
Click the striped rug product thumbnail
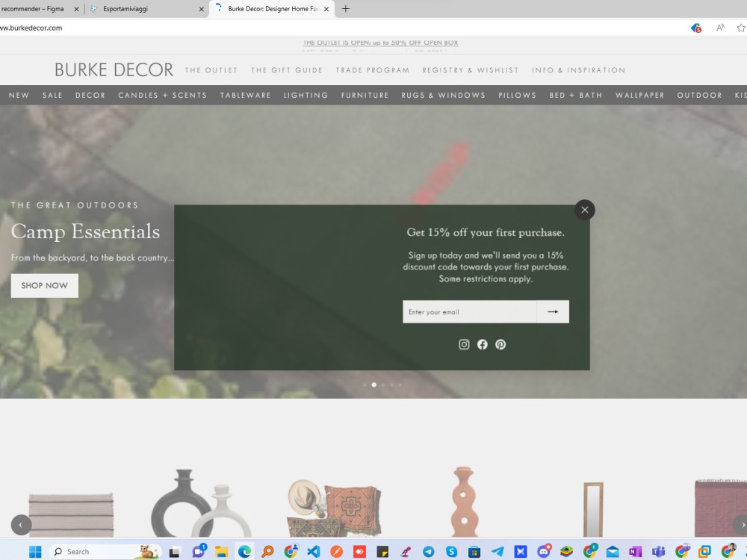pos(71,514)
